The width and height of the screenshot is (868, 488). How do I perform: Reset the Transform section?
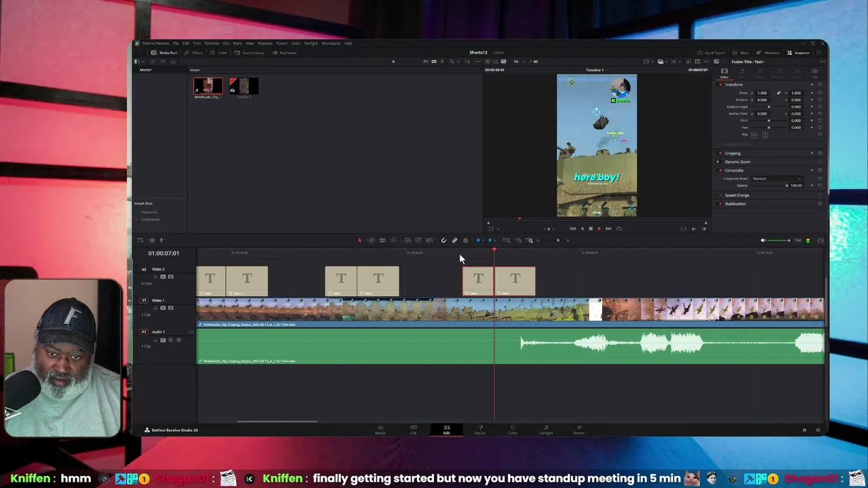click(820, 85)
